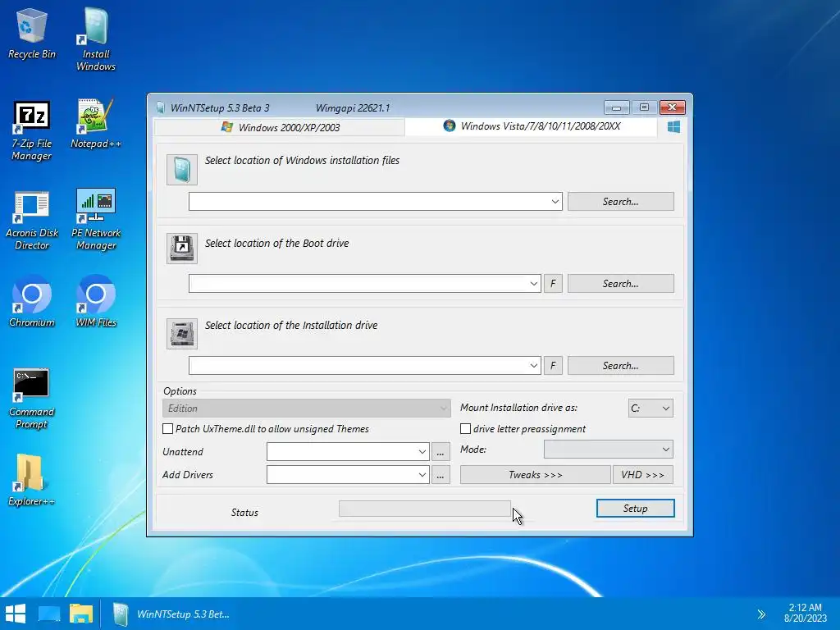Viewport: 840px width, 630px height.
Task: Click the taskbar clock showing 2:12 AM
Action: coord(806,613)
